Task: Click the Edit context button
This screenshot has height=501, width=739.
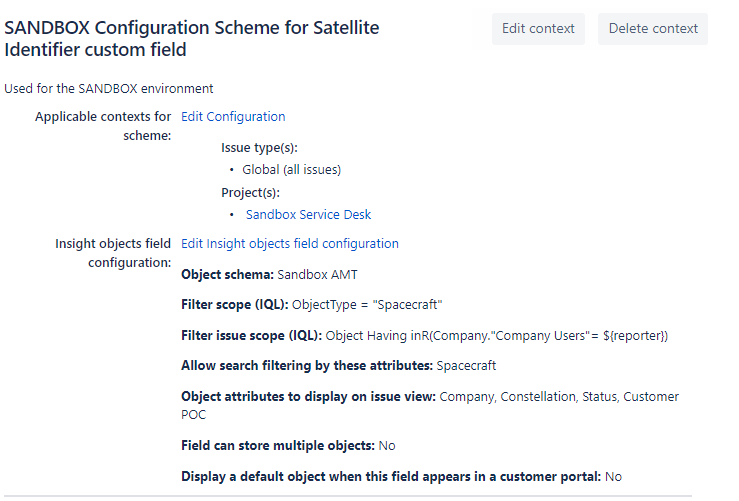Action: tap(538, 29)
